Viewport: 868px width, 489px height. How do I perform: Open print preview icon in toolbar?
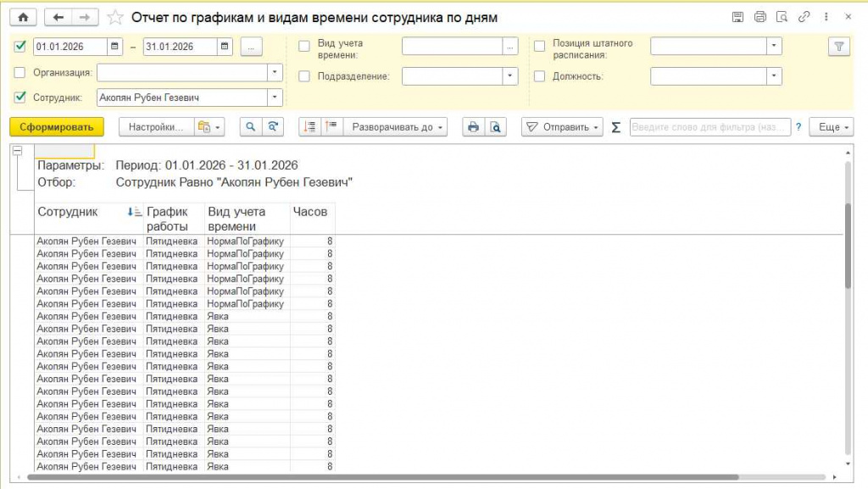495,126
